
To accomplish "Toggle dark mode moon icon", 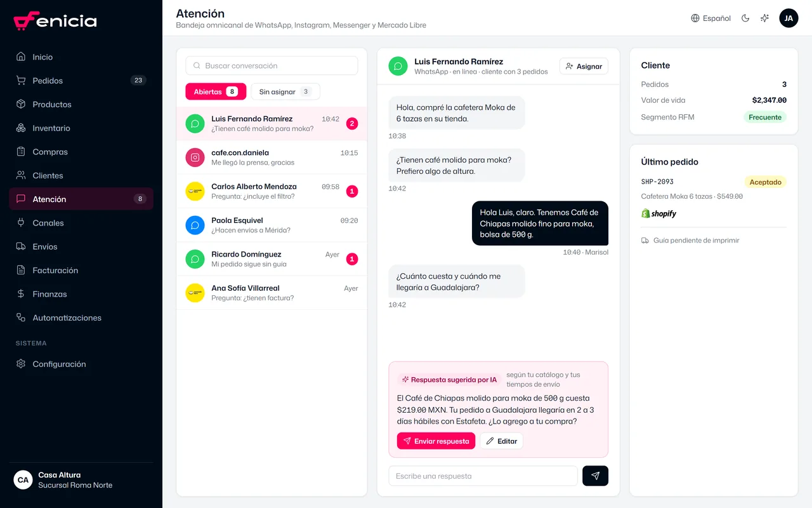I will click(x=745, y=18).
